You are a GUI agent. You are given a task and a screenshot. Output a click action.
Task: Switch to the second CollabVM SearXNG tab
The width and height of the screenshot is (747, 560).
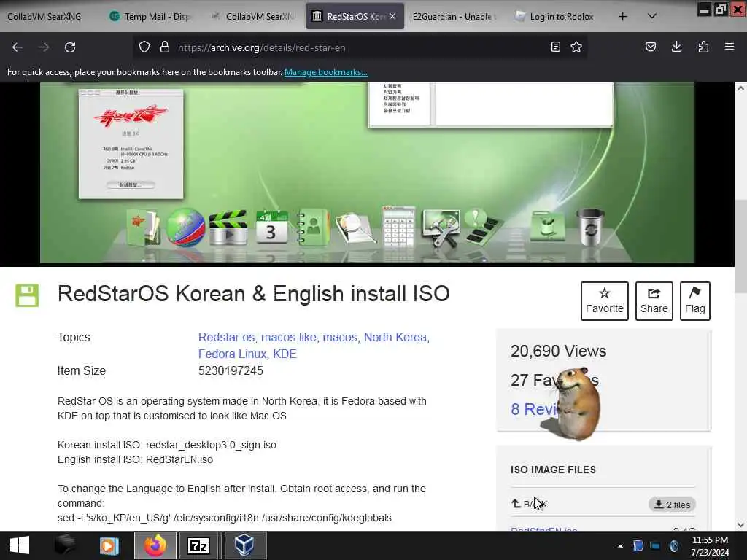pos(252,17)
